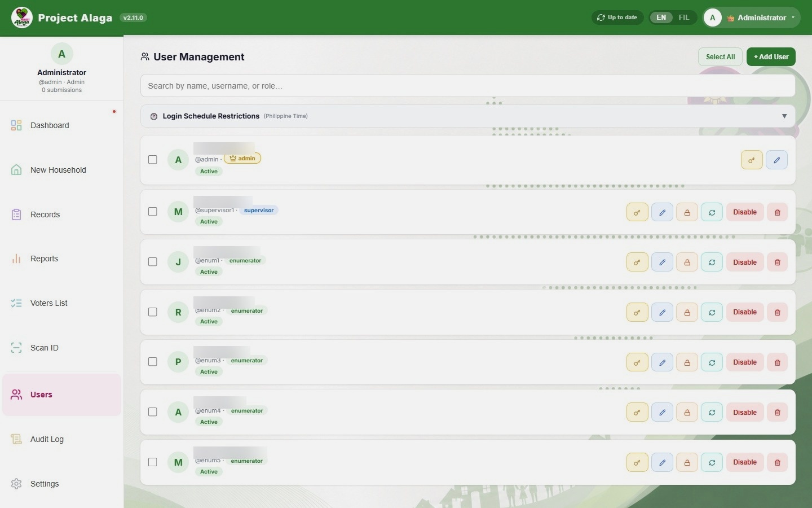Open Voters List in sidebar
This screenshot has width=812, height=508.
(x=62, y=303)
